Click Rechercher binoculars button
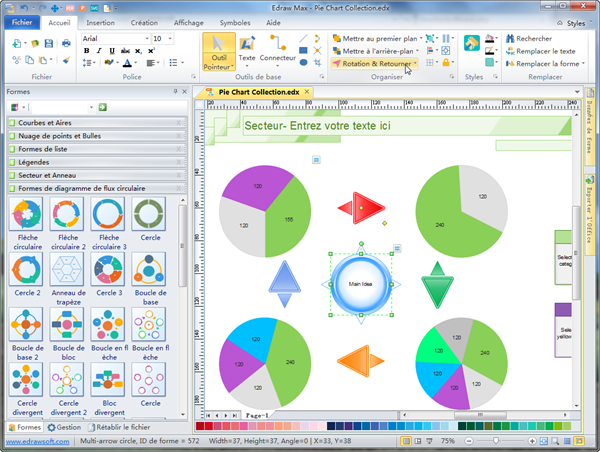This screenshot has height=452, width=600. click(x=529, y=38)
